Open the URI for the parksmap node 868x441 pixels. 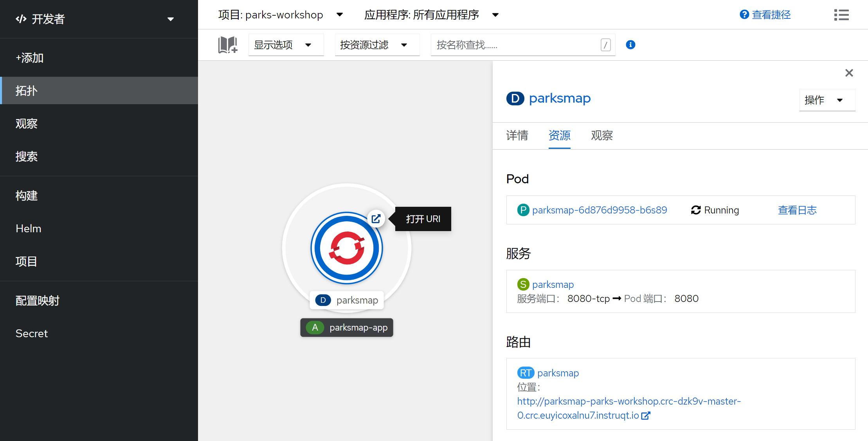pyautogui.click(x=376, y=219)
